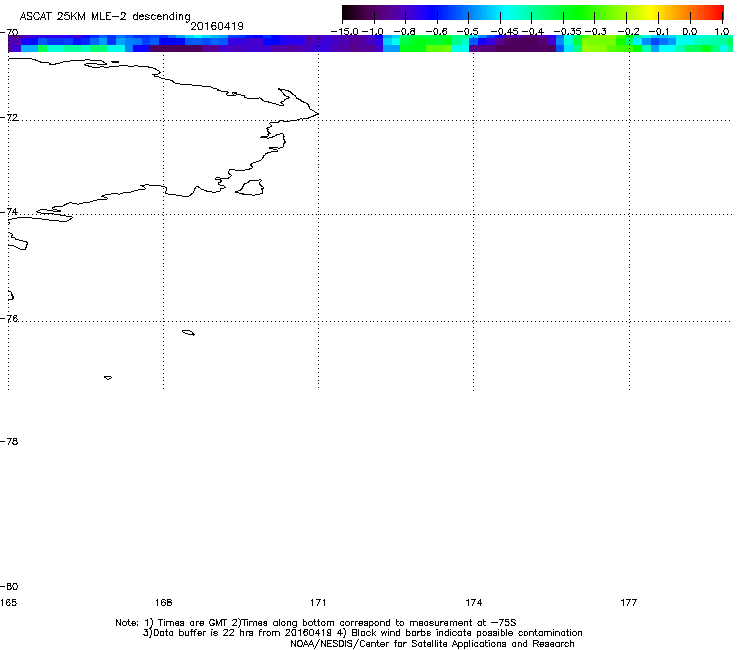
Task: Click the -0.6 color scale label
Action: [437, 32]
